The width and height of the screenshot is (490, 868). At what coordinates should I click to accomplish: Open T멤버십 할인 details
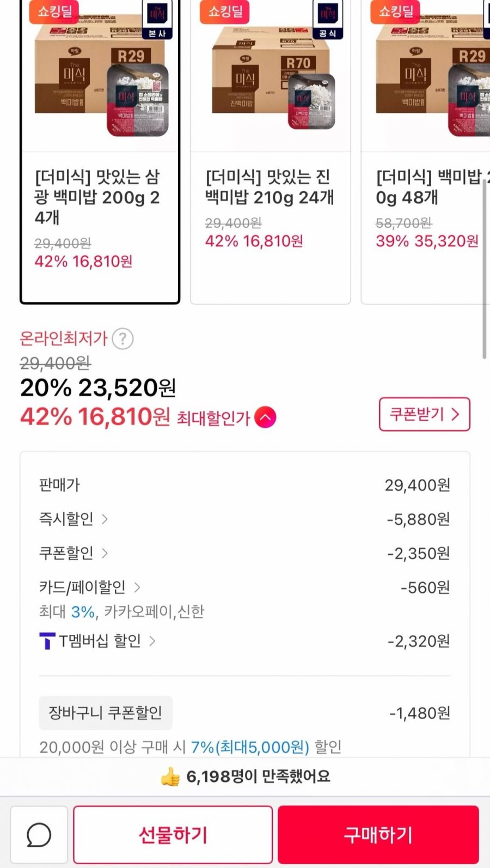coord(106,641)
